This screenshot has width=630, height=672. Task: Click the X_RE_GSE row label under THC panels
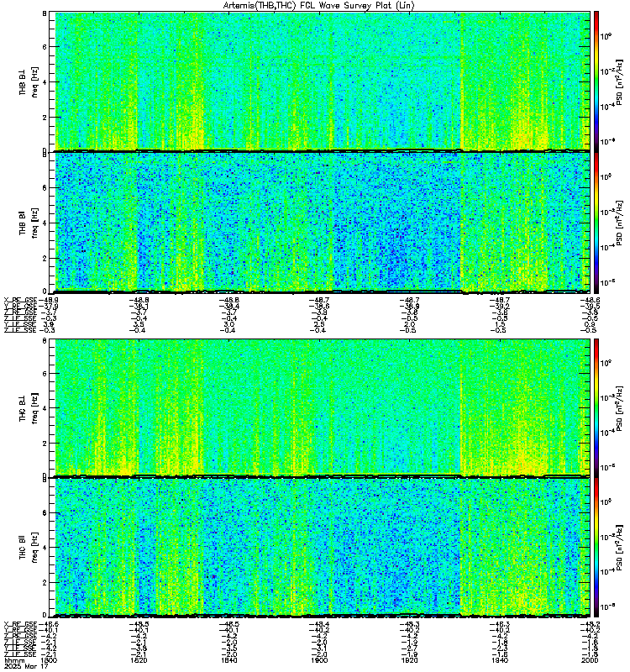click(20, 624)
